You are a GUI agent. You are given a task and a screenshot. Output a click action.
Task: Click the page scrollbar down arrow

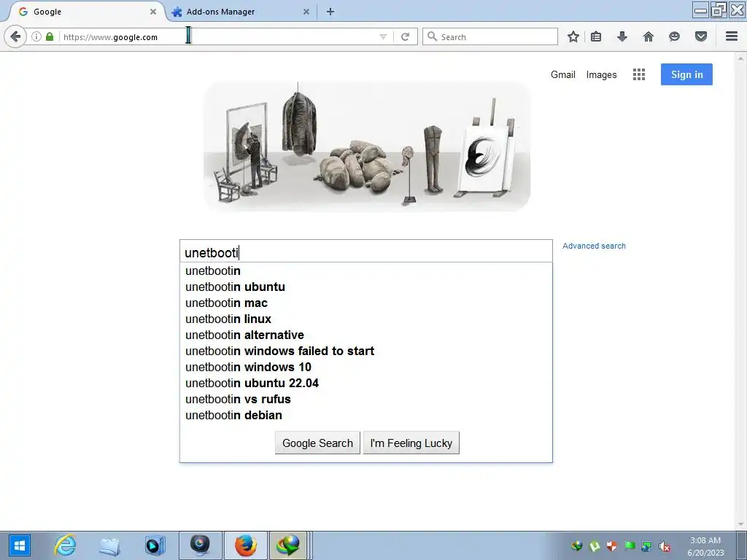[741, 524]
